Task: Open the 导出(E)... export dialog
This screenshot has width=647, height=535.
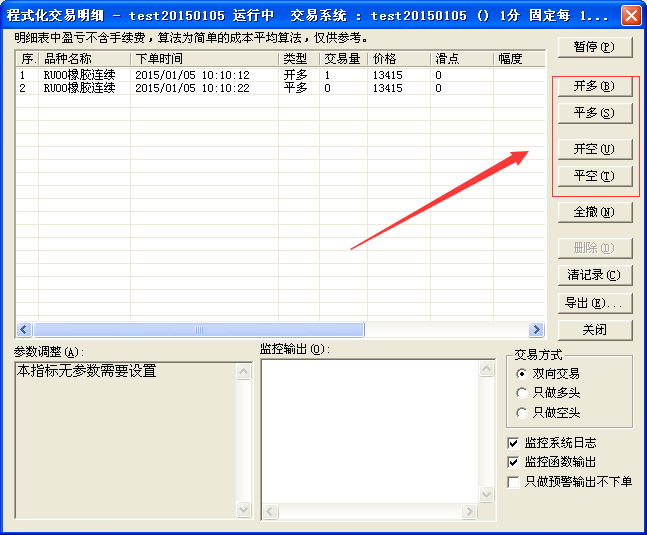Action: coord(595,303)
